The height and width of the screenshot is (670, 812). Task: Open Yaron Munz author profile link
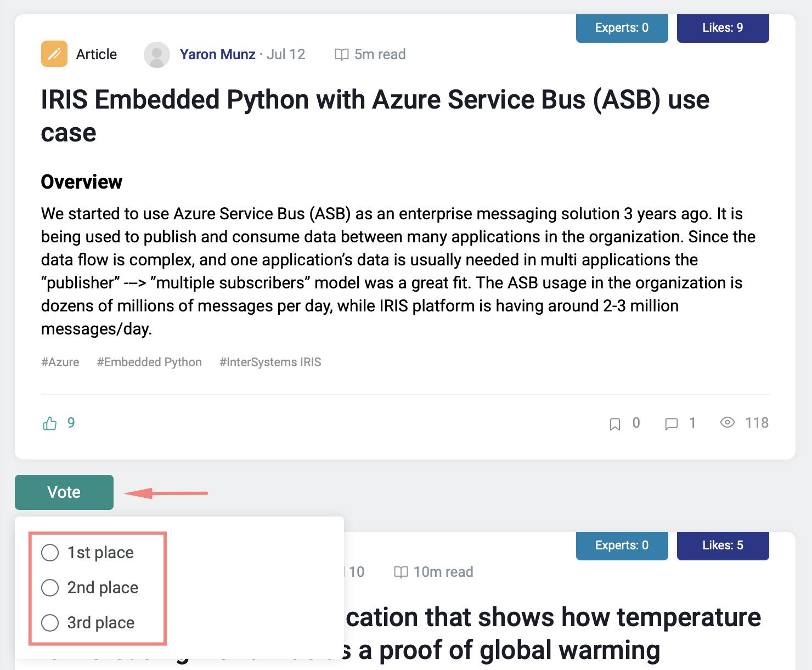(218, 54)
